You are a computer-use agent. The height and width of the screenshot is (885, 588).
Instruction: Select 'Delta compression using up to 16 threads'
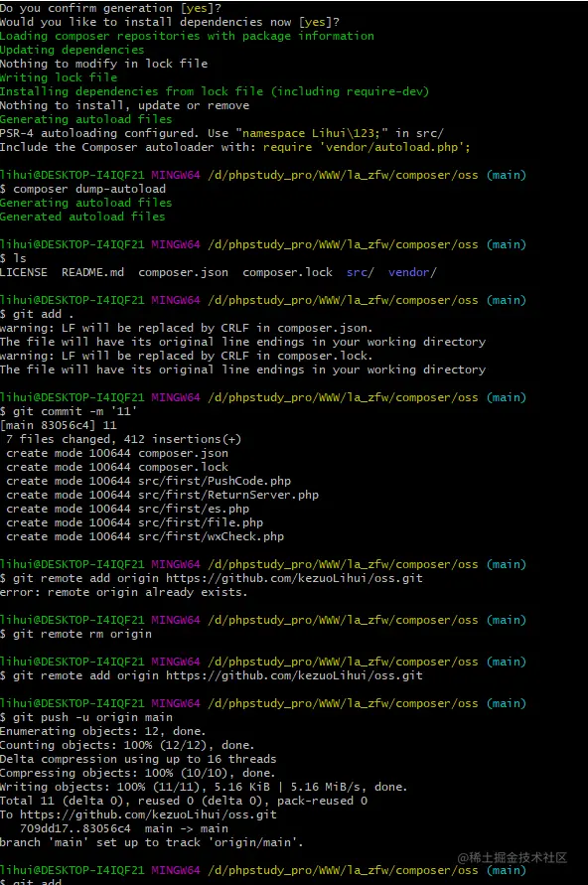(138, 759)
